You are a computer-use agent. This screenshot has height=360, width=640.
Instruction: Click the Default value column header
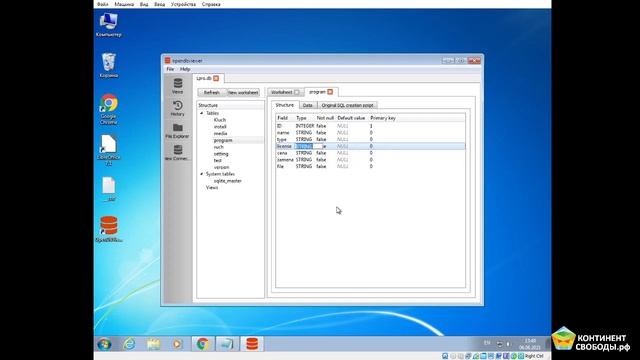pyautogui.click(x=351, y=118)
